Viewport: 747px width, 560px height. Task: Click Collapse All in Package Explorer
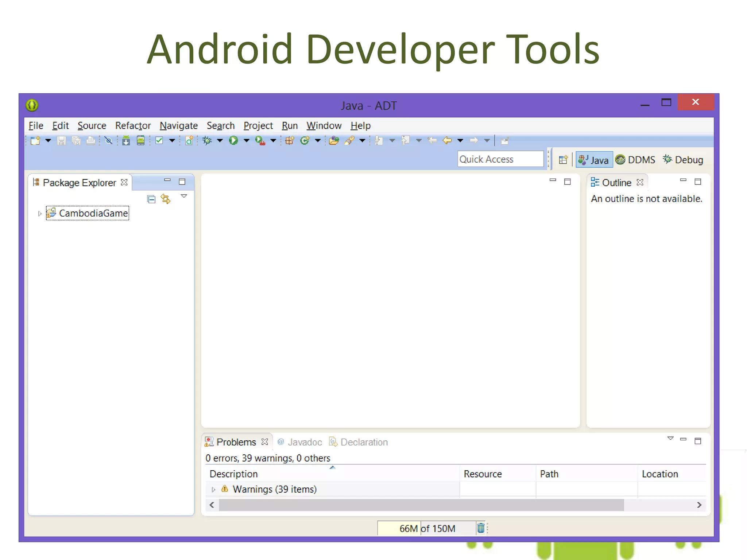point(151,199)
